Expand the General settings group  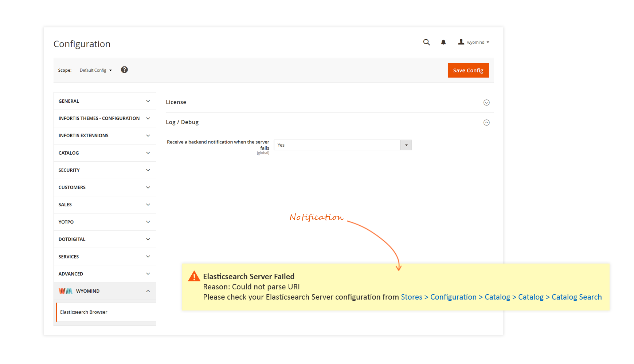(x=105, y=101)
